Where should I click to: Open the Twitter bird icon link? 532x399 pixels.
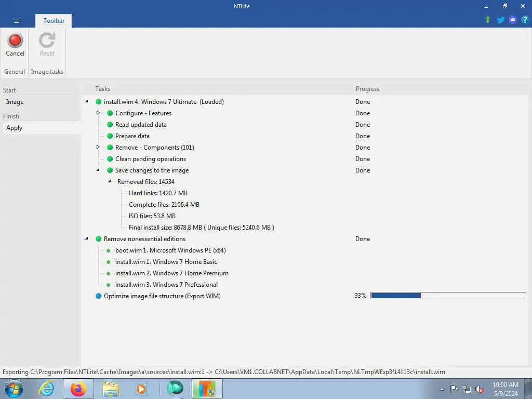(x=500, y=20)
